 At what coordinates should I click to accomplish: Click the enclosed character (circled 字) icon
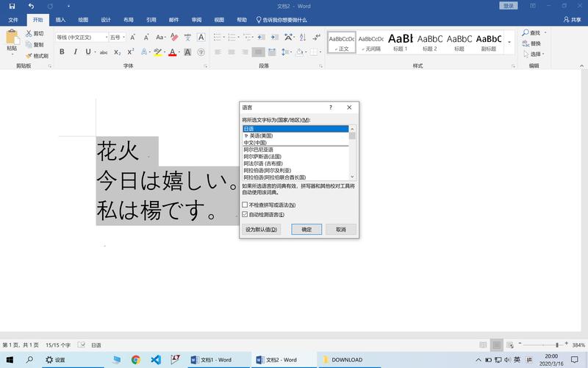(x=201, y=52)
